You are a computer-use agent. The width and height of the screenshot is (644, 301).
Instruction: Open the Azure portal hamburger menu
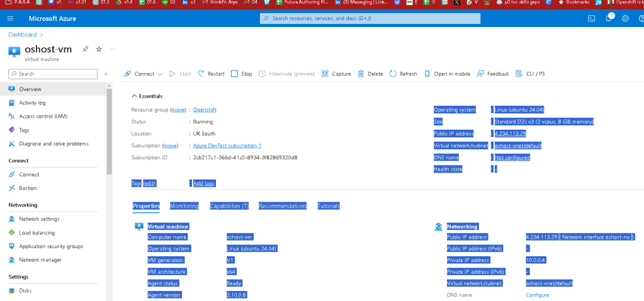pos(11,18)
